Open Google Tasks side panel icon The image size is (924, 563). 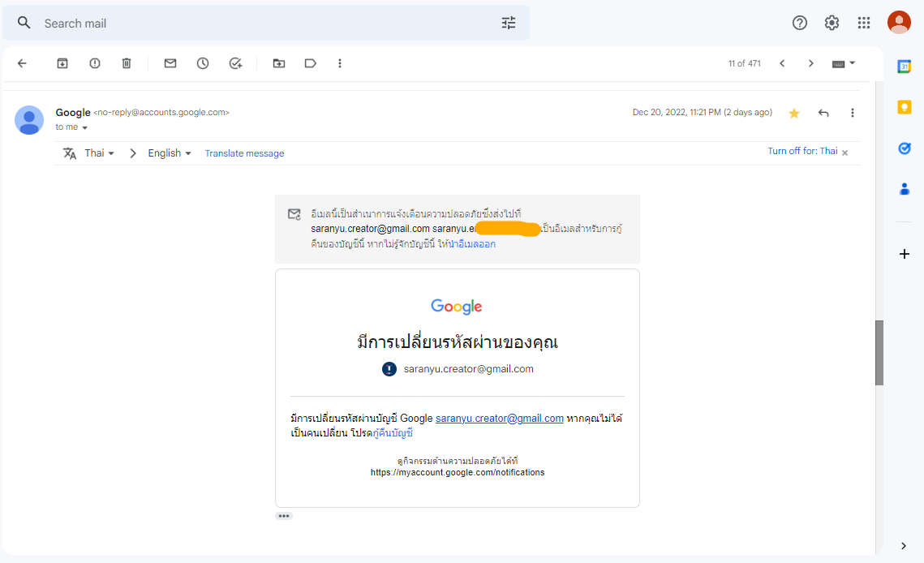coord(904,148)
